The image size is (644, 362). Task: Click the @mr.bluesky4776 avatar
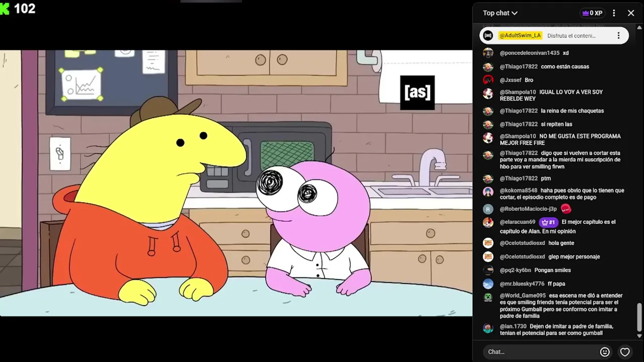pos(488,284)
